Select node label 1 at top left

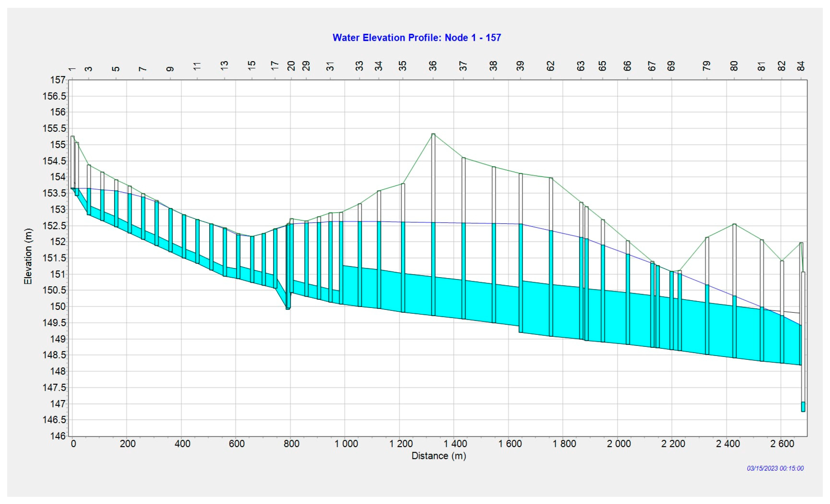pyautogui.click(x=72, y=69)
